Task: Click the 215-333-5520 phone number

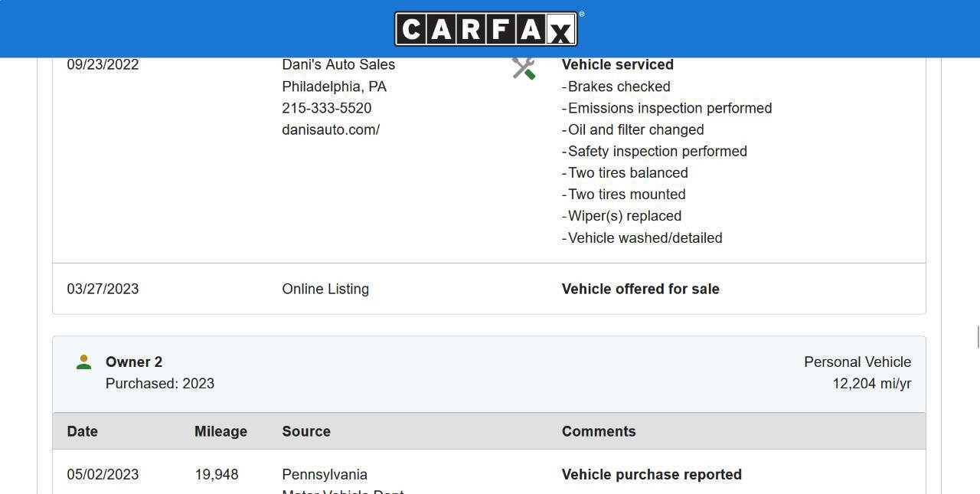Action: [327, 108]
